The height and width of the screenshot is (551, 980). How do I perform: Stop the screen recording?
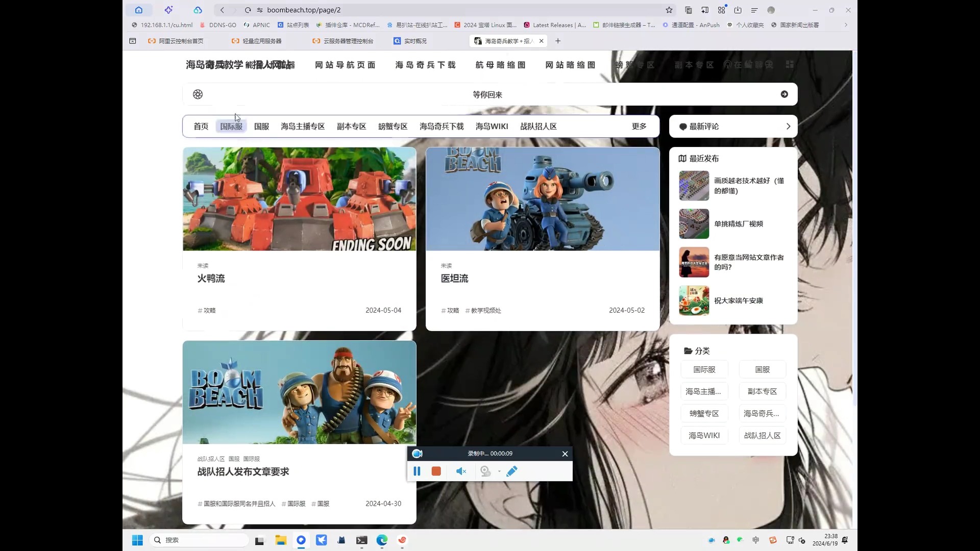pyautogui.click(x=436, y=471)
